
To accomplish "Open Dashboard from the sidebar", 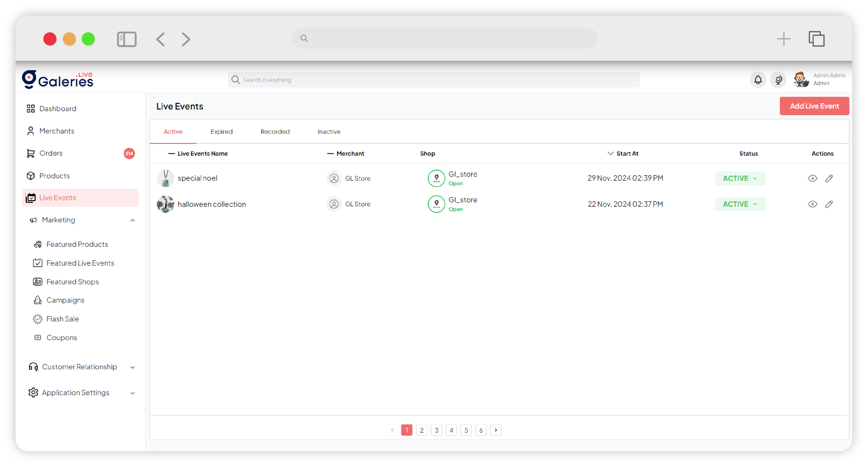I will [58, 108].
